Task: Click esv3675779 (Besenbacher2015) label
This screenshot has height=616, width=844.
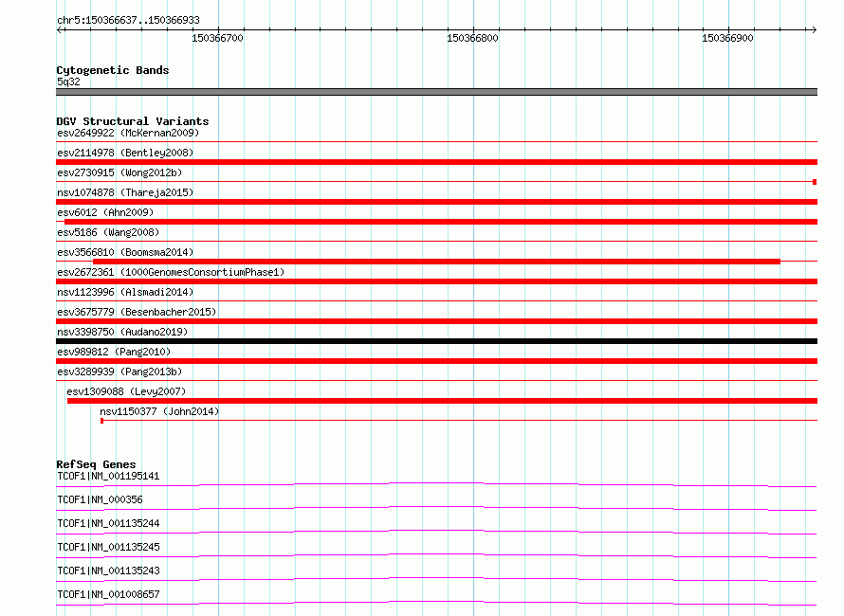Action: coord(137,312)
